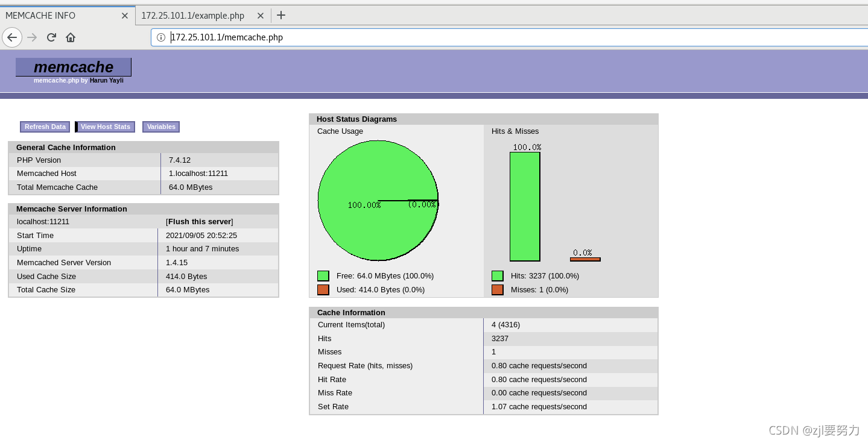Click the localhost:11211 server label

(x=43, y=222)
